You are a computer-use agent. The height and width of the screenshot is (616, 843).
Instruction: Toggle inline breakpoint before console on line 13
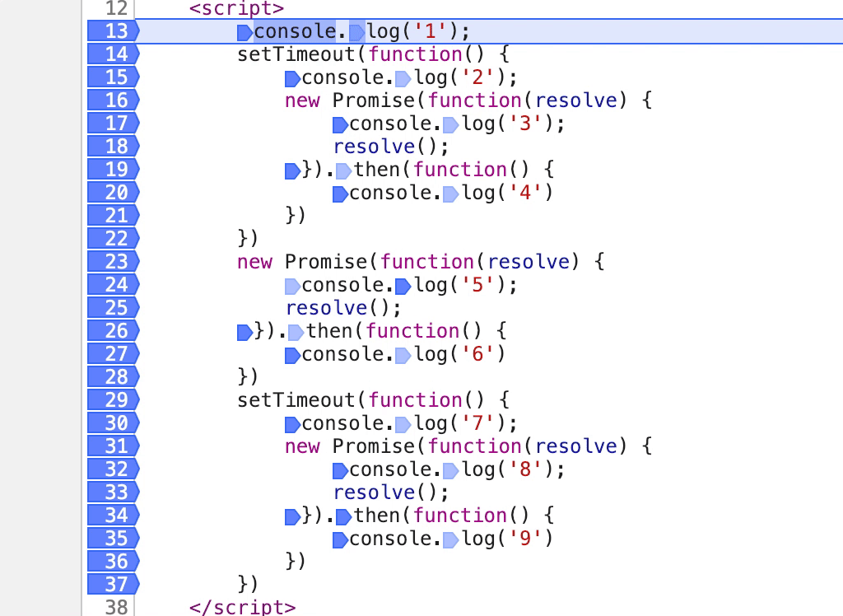tap(245, 33)
